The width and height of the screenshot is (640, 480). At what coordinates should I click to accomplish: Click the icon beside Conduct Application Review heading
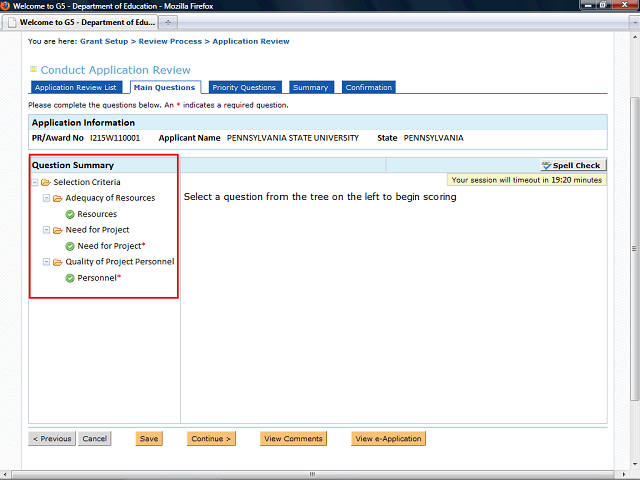[33, 69]
